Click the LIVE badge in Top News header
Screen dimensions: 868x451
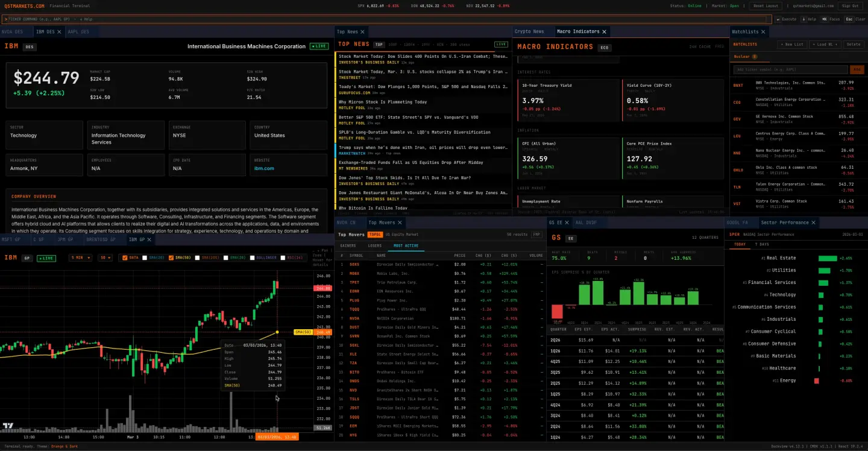tap(501, 45)
